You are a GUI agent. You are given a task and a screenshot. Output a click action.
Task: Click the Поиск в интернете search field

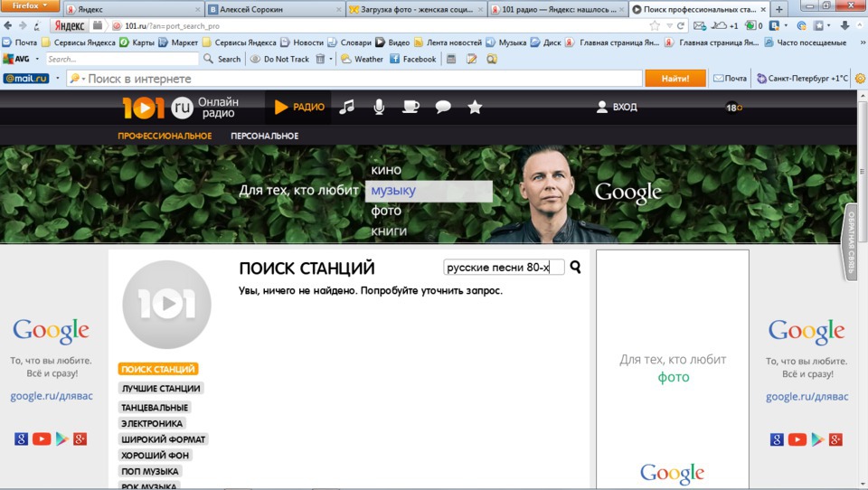(354, 79)
